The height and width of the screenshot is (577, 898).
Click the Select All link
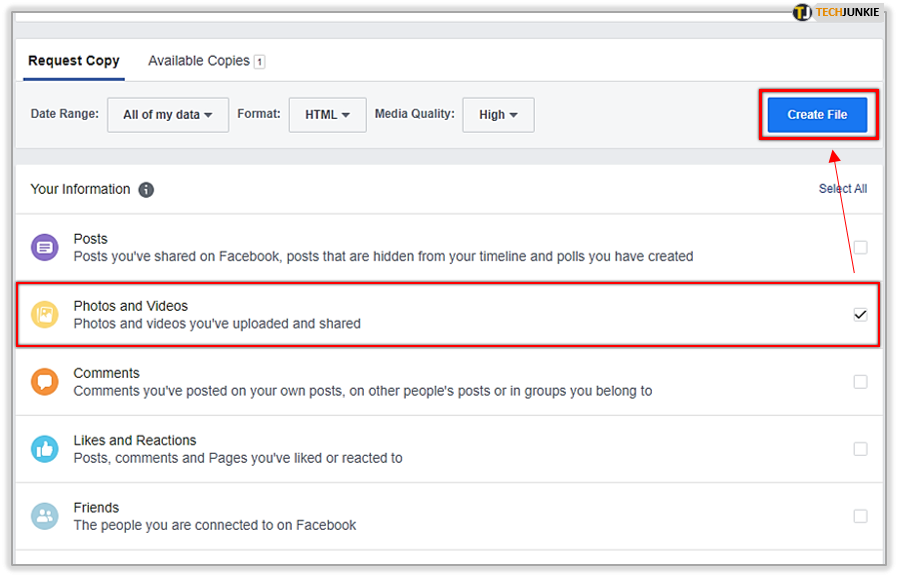[x=842, y=189]
